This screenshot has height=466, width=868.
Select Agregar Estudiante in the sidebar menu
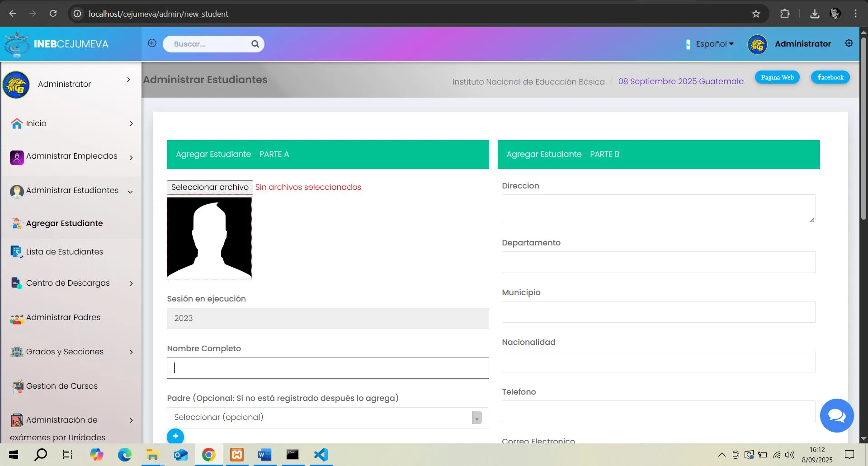64,223
